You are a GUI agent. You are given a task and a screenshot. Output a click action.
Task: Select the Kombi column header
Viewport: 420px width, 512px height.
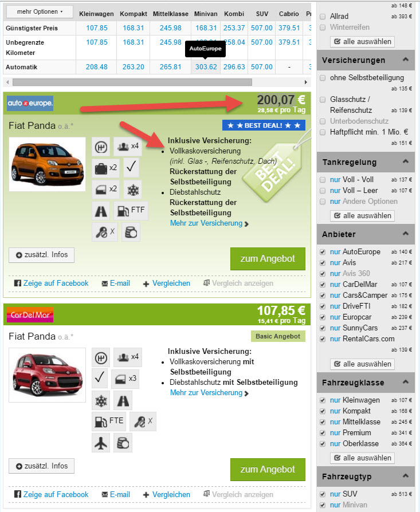coord(234,14)
